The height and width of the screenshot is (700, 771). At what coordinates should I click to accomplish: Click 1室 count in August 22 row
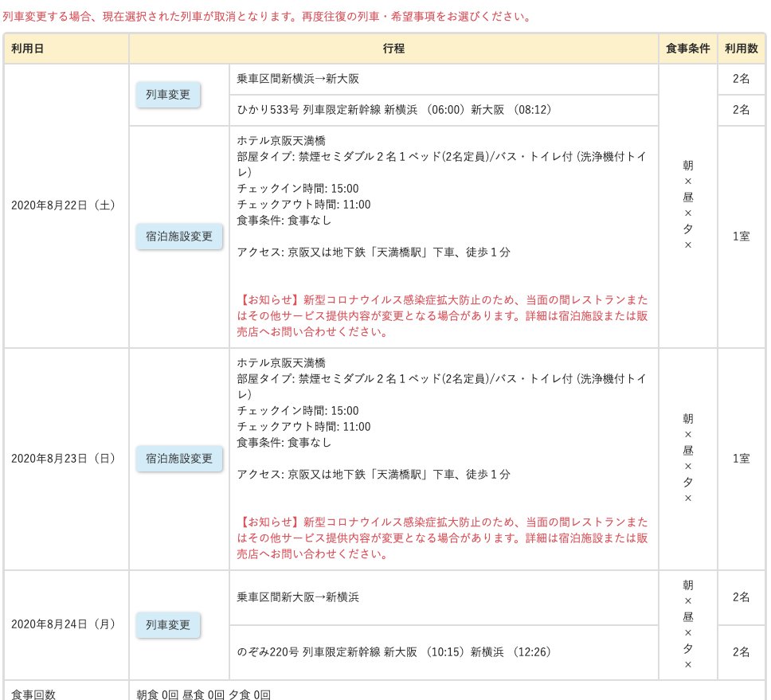tap(742, 237)
